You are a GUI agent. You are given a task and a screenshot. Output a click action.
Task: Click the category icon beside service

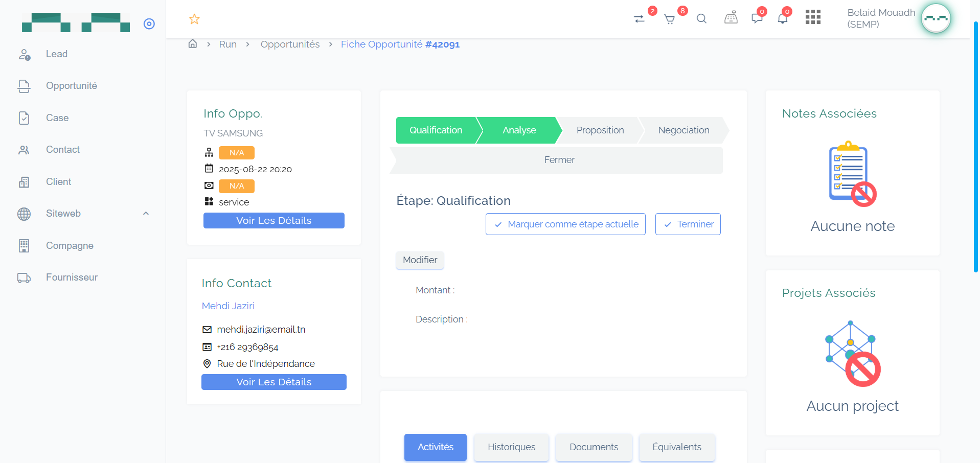(209, 201)
